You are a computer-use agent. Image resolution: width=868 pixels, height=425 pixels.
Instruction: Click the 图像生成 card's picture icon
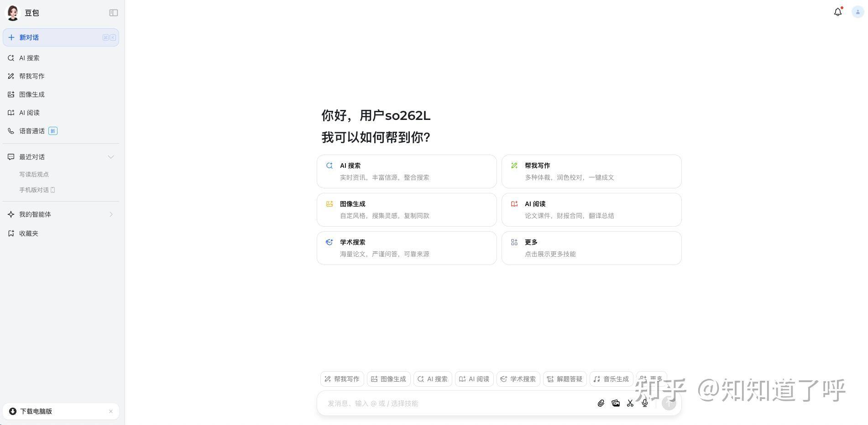pos(329,204)
